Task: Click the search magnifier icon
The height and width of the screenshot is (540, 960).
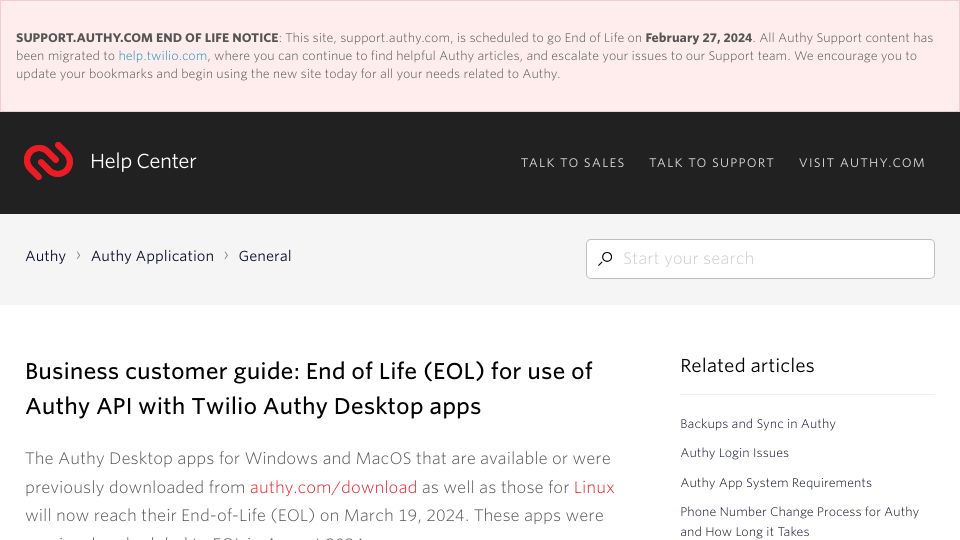Action: tap(606, 259)
